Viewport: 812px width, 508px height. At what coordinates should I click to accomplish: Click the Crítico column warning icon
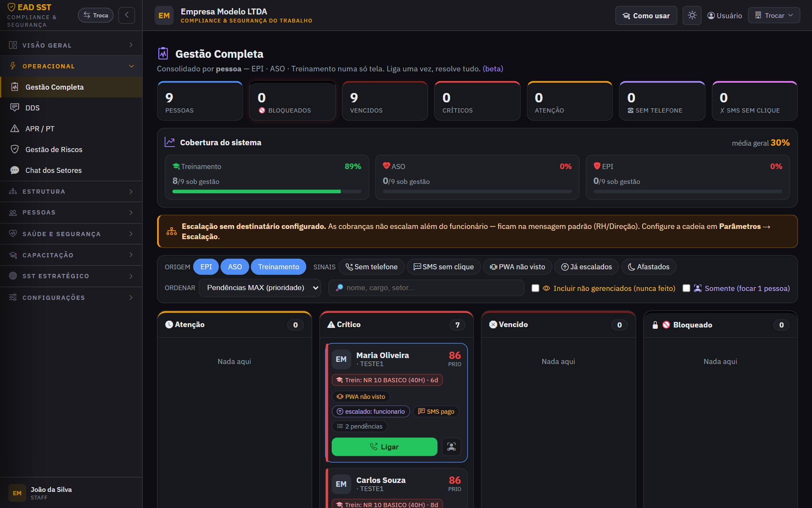click(x=331, y=325)
